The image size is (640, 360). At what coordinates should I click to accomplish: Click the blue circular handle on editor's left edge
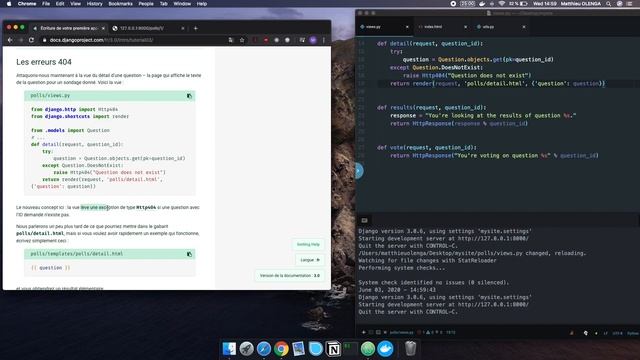358,171
